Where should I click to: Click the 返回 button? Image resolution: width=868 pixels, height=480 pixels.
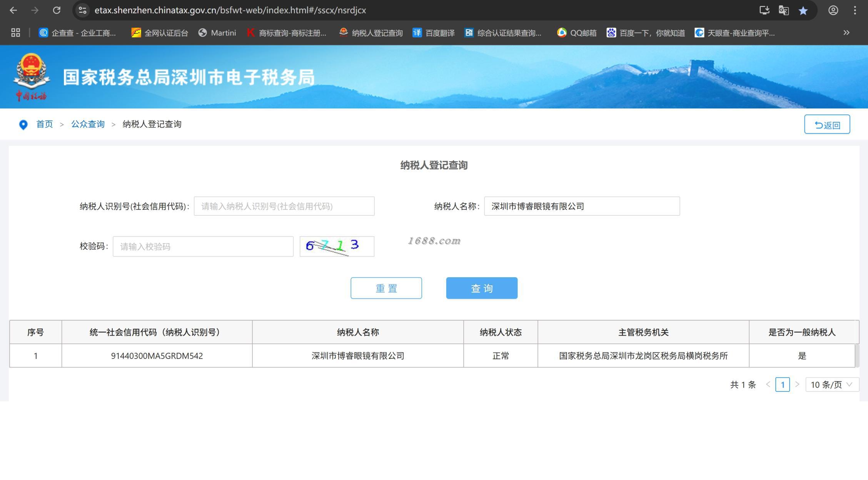827,125
